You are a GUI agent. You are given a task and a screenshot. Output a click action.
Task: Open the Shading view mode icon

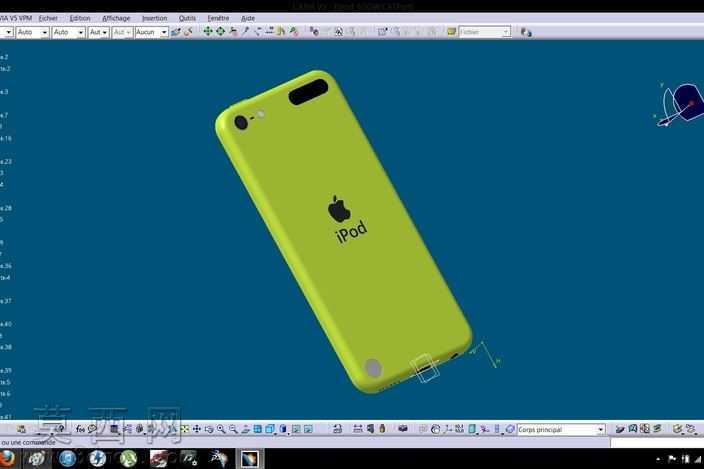point(283,429)
